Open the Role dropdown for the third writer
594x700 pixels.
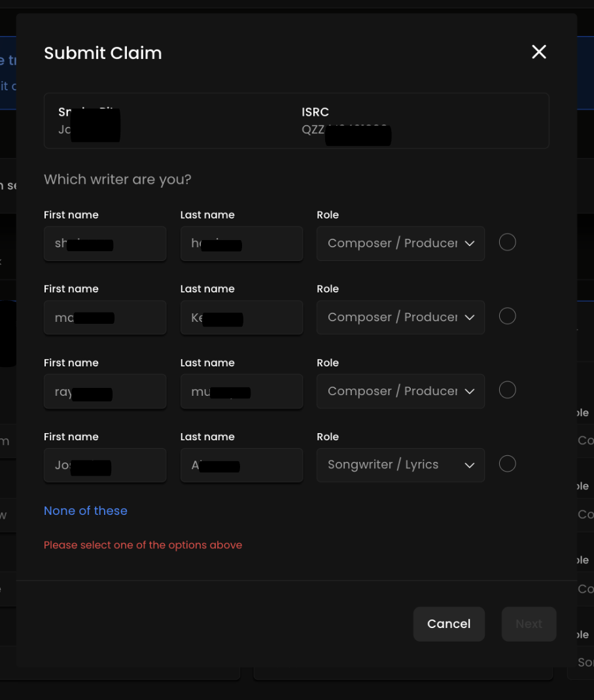[400, 391]
